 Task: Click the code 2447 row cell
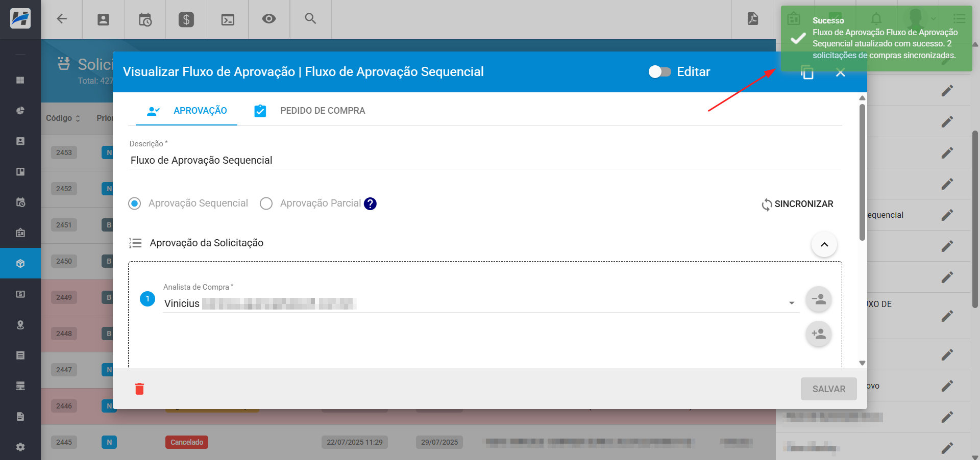[x=64, y=370]
